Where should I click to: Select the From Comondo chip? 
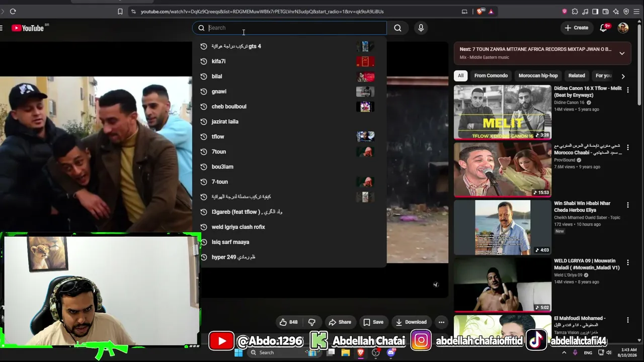tap(491, 76)
